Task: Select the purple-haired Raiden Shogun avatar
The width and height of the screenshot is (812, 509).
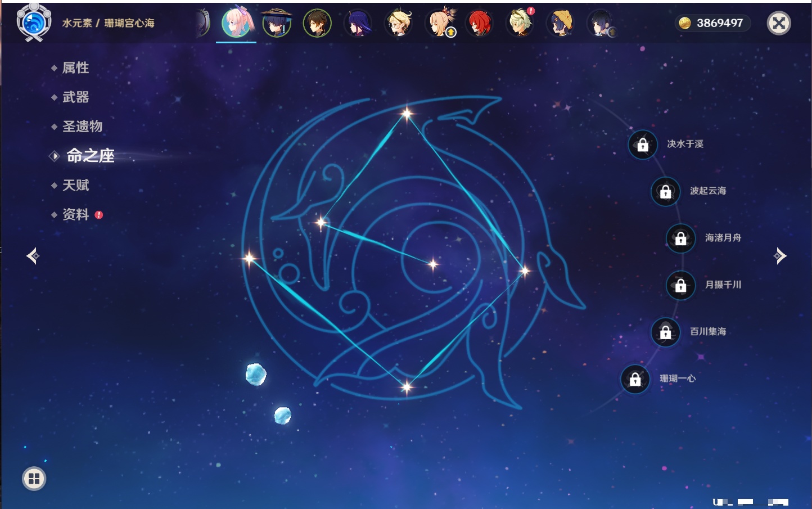Action: (358, 23)
